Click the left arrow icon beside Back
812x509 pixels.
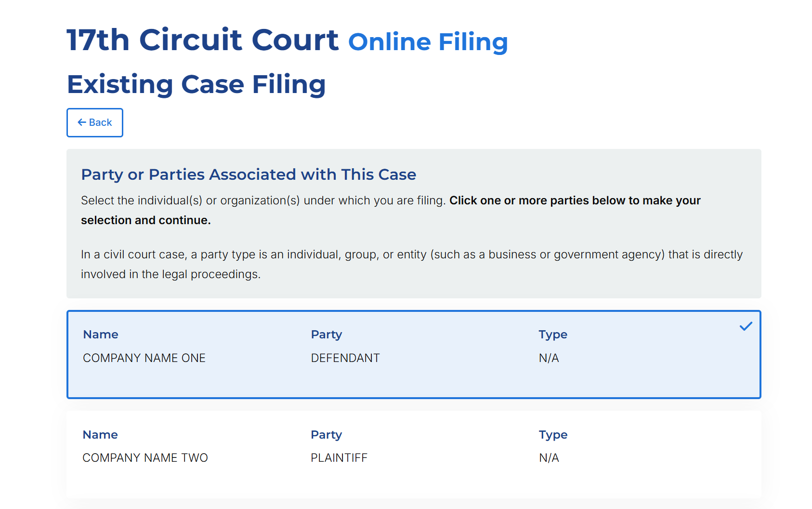[82, 122]
